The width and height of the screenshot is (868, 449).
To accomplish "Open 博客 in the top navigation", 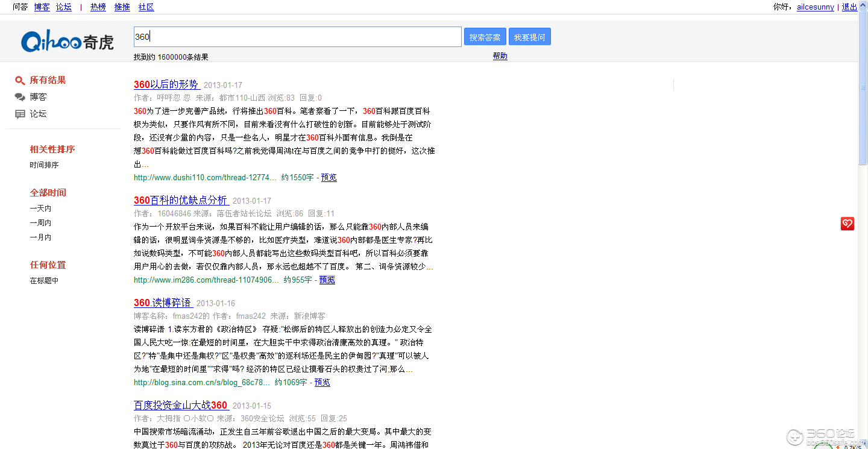I will tap(42, 7).
